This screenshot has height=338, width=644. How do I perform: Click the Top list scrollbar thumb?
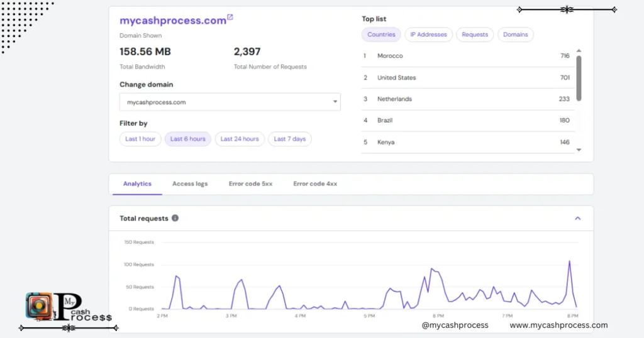click(579, 78)
